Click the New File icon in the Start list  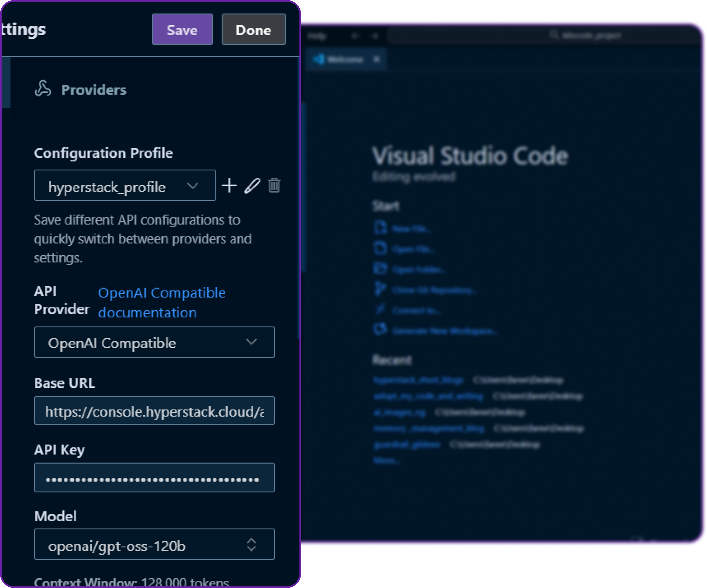point(381,228)
